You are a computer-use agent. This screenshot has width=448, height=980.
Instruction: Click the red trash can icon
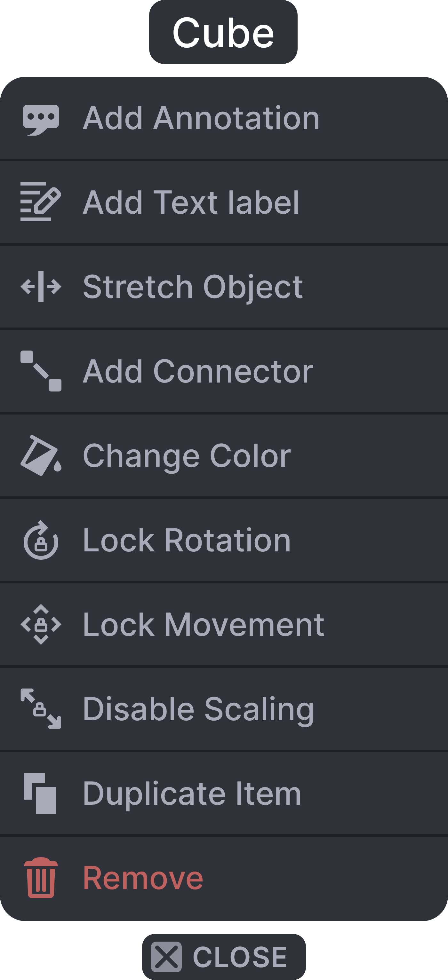pos(41,878)
